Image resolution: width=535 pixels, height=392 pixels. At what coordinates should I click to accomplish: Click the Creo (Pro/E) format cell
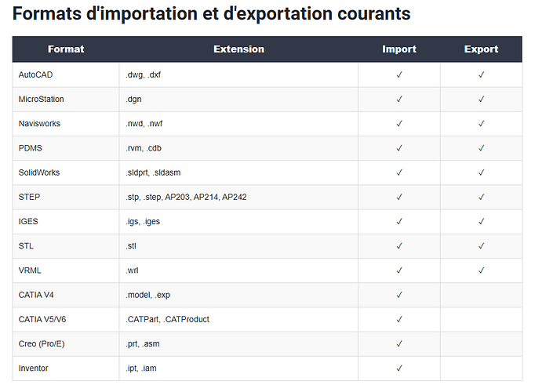pyautogui.click(x=42, y=343)
